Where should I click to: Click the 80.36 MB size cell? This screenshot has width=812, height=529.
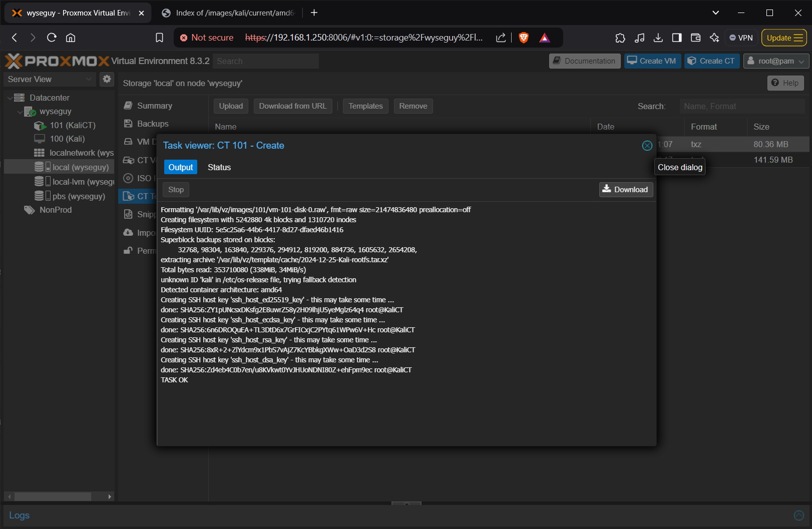771,144
